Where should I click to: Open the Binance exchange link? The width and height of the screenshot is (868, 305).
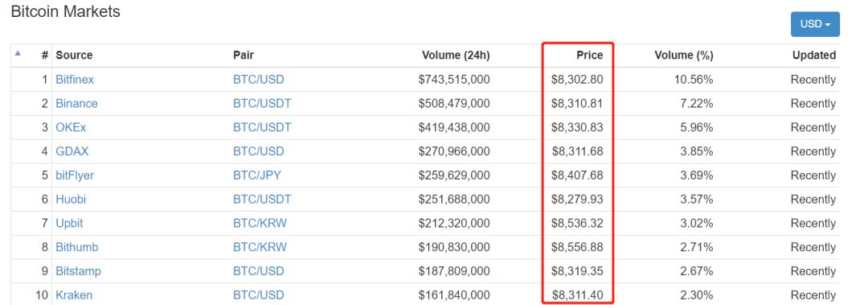pyautogui.click(x=76, y=104)
